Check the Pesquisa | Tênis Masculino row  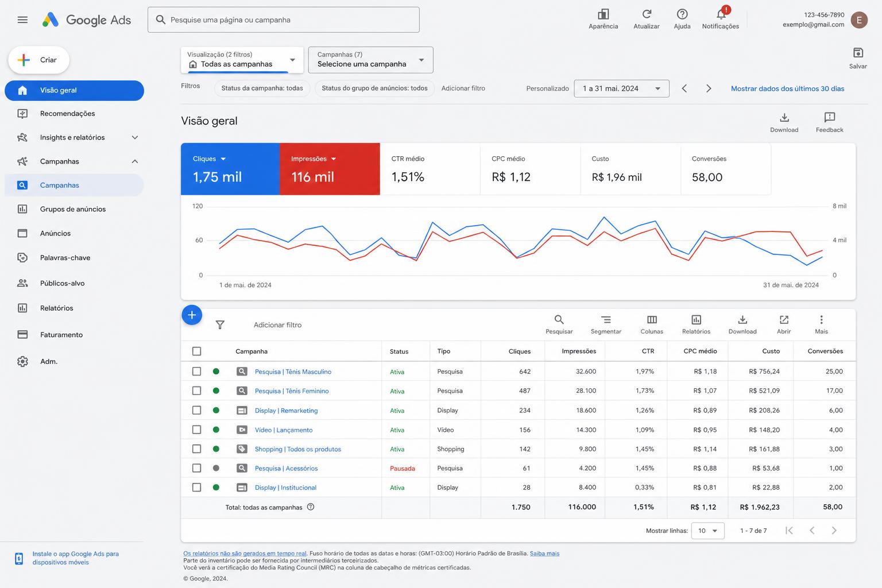click(x=196, y=372)
